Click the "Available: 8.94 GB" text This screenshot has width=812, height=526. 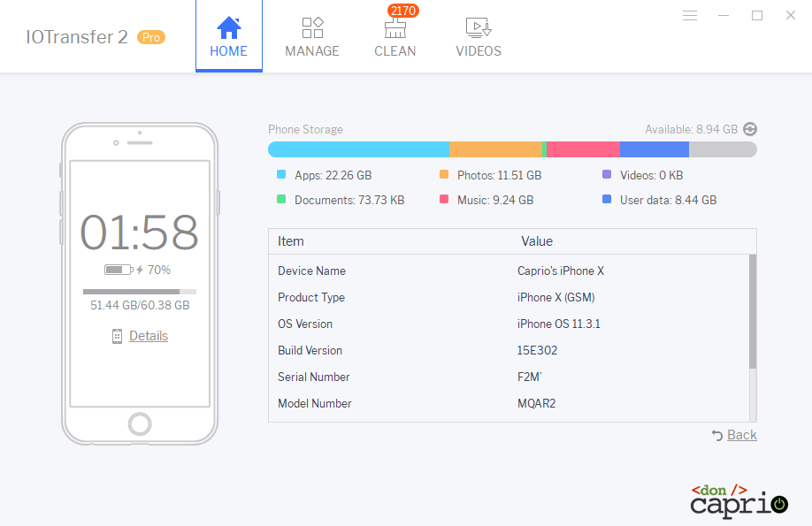click(x=692, y=129)
